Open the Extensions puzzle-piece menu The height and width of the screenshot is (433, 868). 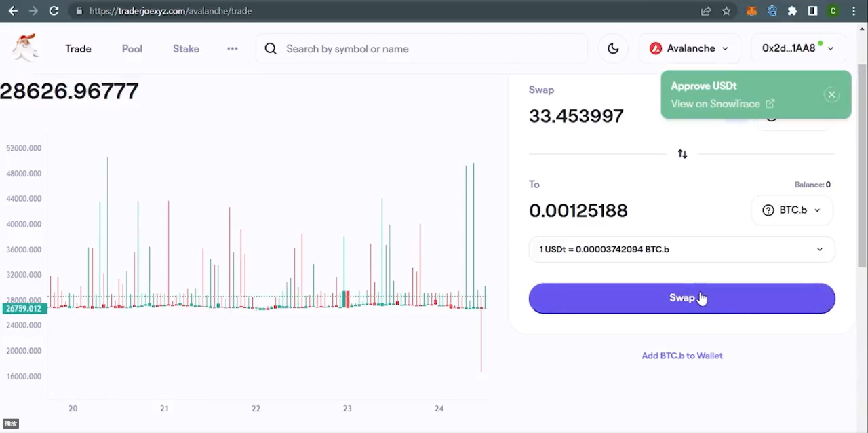click(792, 11)
